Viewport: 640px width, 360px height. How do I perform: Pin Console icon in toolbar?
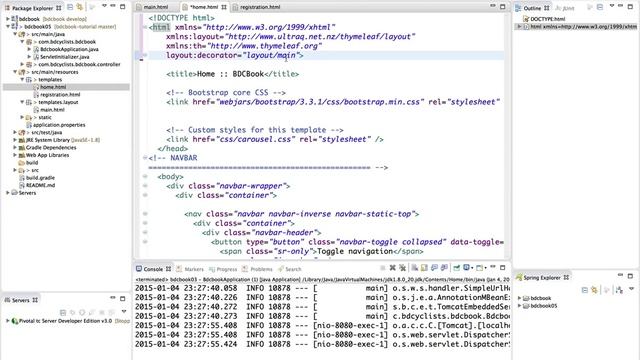click(x=456, y=268)
